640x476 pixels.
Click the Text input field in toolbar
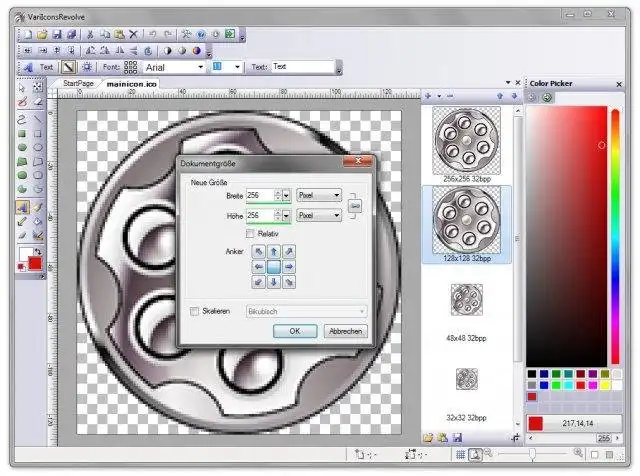[x=303, y=67]
